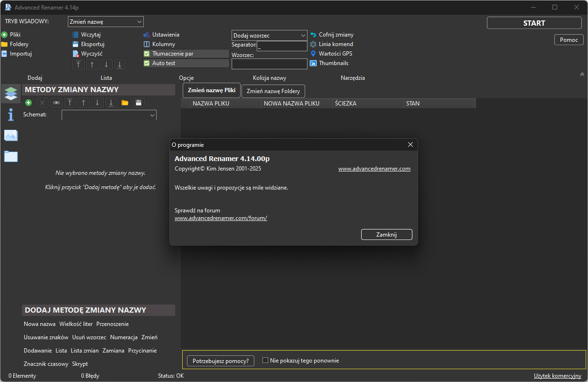Move item to bottom in Lista group
This screenshot has width=588, height=382.
coord(120,65)
